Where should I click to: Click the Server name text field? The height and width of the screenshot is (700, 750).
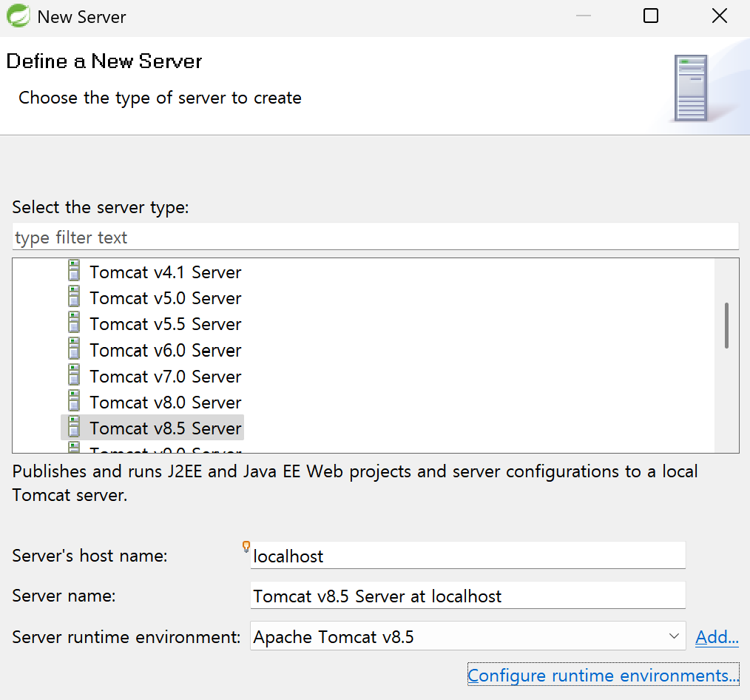pyautogui.click(x=467, y=596)
